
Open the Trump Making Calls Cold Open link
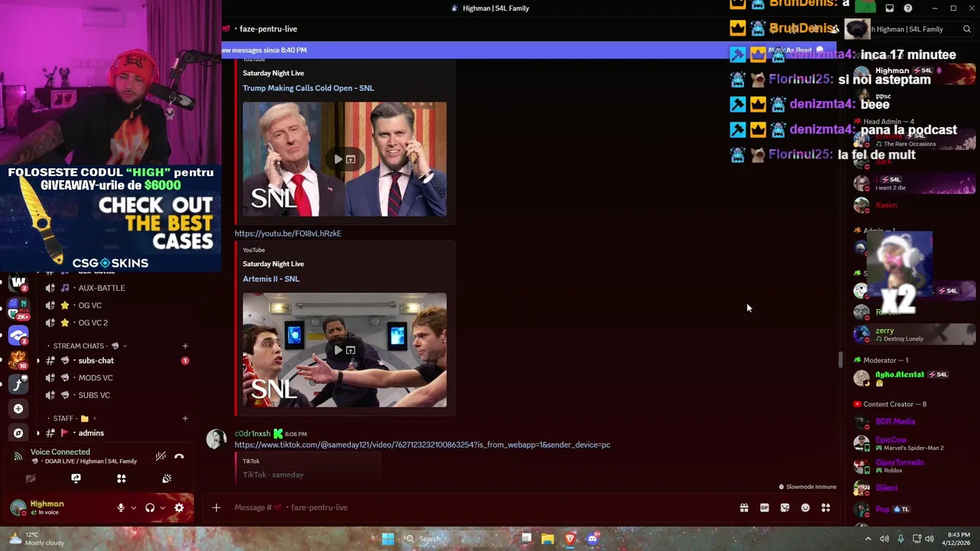pyautogui.click(x=309, y=88)
